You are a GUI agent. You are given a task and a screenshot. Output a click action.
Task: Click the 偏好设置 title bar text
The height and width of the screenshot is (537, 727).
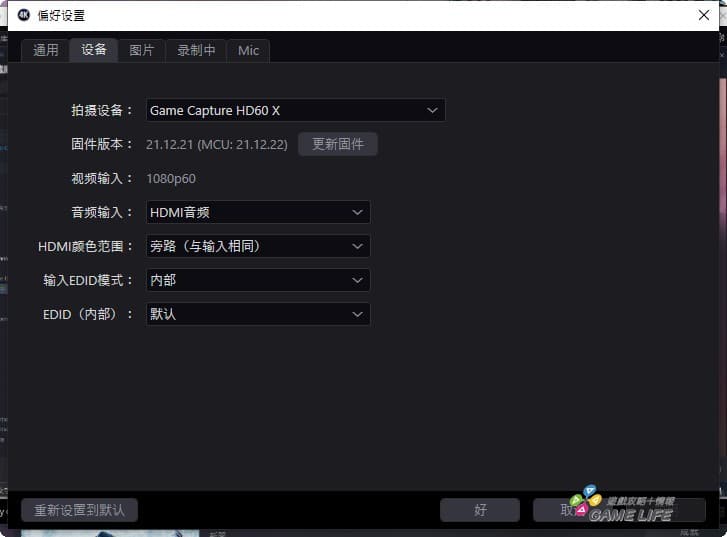pos(61,15)
